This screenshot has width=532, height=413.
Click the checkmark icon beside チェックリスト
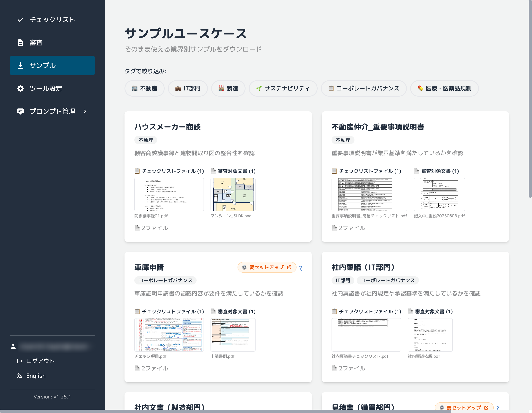(x=20, y=20)
